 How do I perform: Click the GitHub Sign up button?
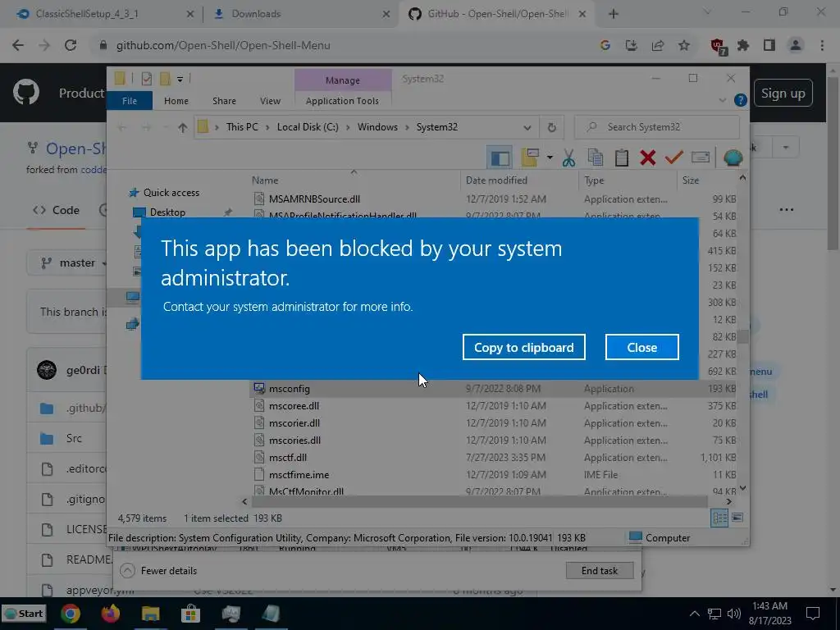(x=783, y=94)
